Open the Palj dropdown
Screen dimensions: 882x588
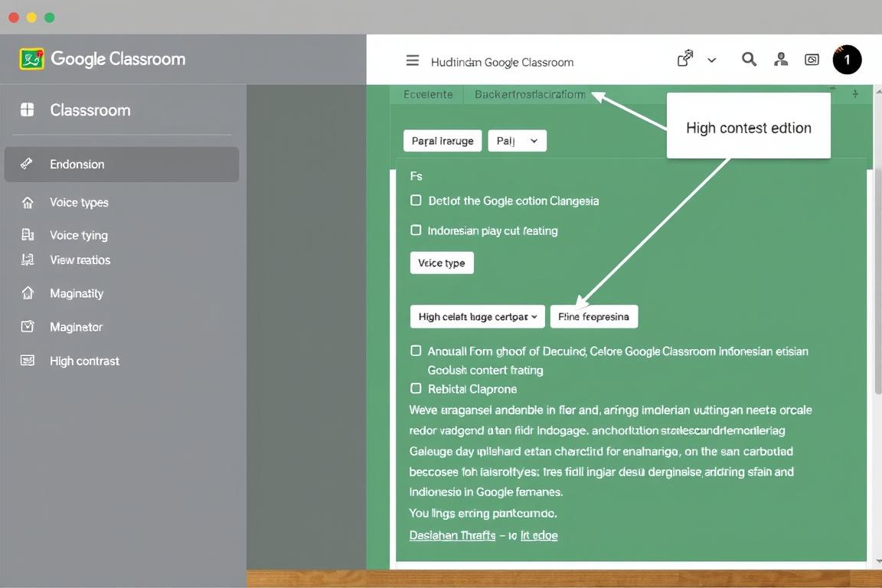tap(517, 141)
